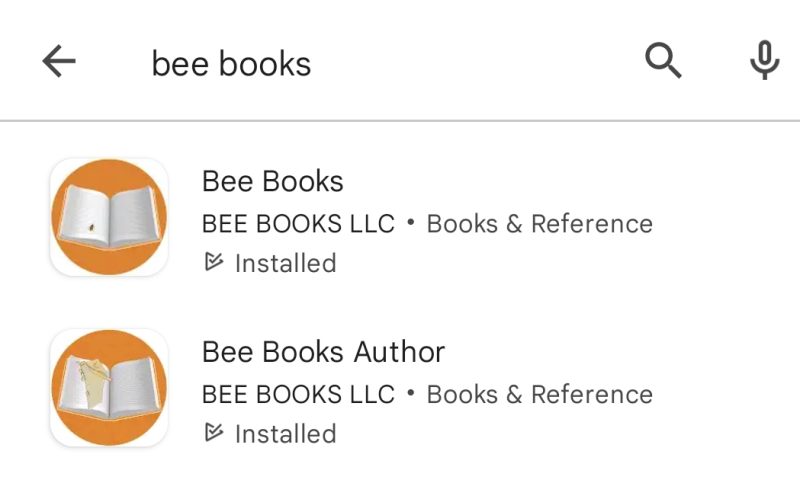Open the 'Bee Books' title link
The image size is (800, 480).
point(272,181)
